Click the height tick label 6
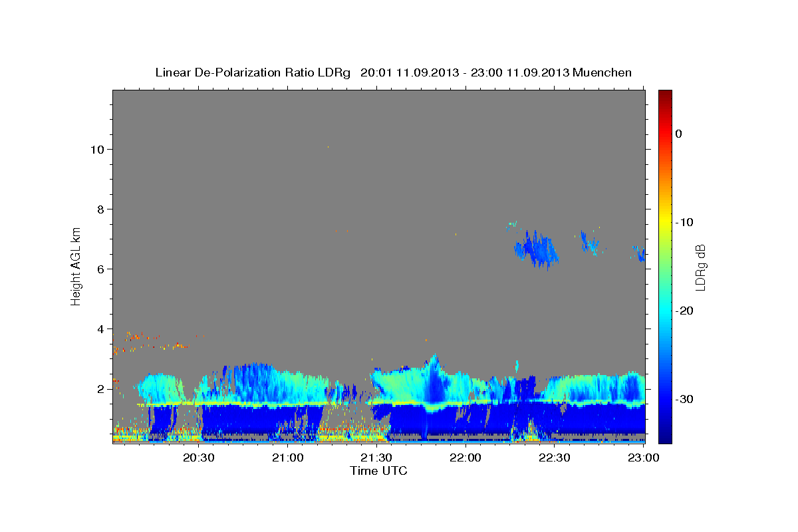The width and height of the screenshot is (798, 532). tap(100, 269)
